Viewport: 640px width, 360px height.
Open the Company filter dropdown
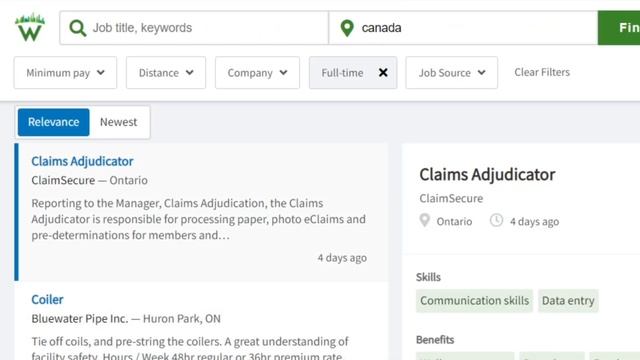point(257,73)
